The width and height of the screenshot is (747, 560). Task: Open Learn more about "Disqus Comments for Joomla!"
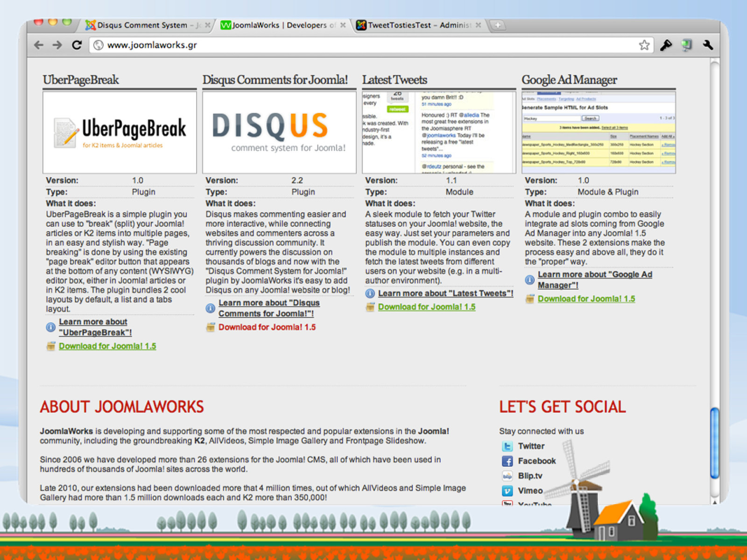coord(269,308)
